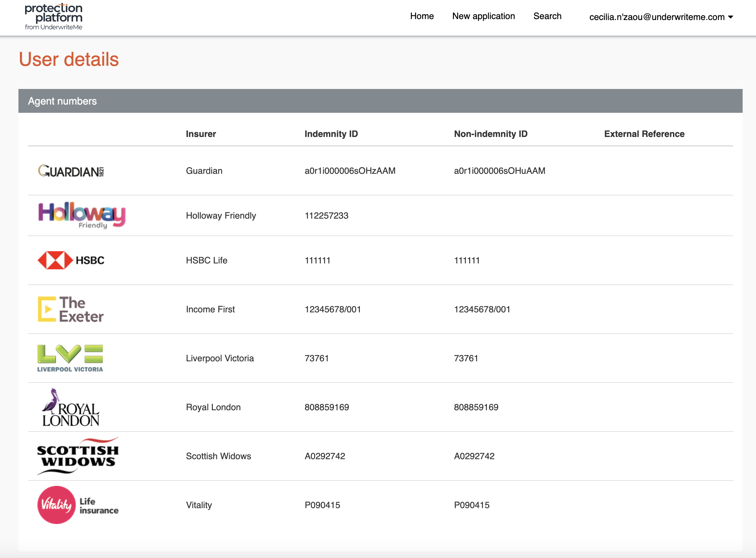Click the LV= Liverpool Victoria logo
The height and width of the screenshot is (558, 756).
70,358
